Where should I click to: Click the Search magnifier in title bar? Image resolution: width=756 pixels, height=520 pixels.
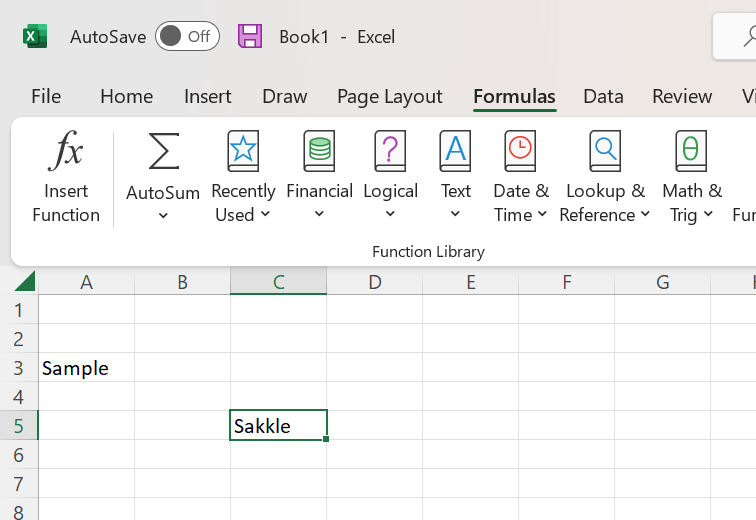coord(750,37)
